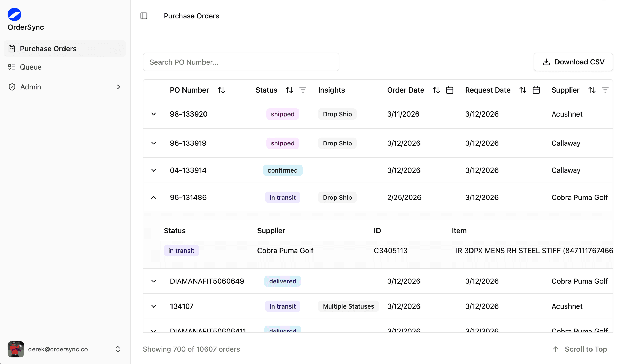
Task: Open the Supplier column filter icon
Action: point(605,90)
